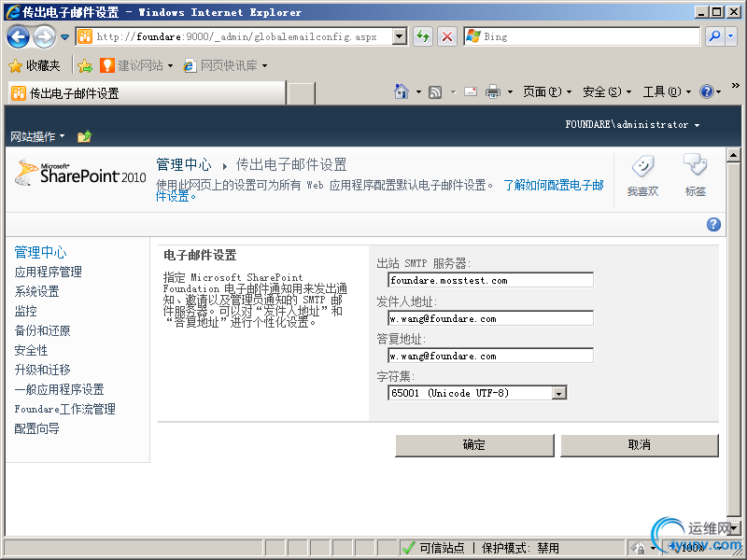Screen dimensions: 747x560
Task: Open Foundare工作流管理 in left navigation
Action: (x=64, y=409)
